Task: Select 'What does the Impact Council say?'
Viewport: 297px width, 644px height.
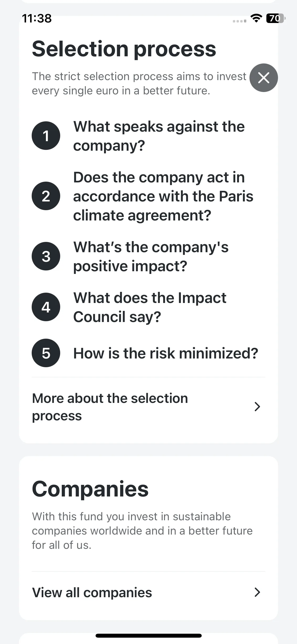Action: 150,307
